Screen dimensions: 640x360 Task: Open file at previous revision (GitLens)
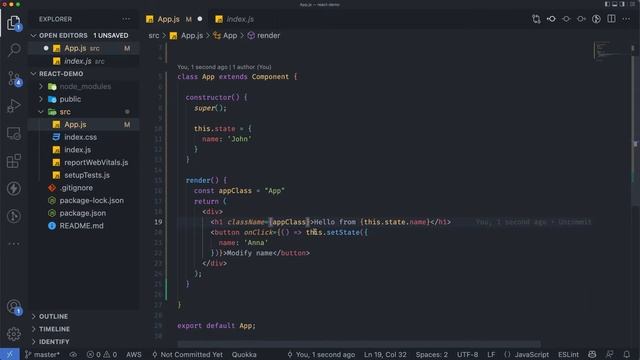551,19
